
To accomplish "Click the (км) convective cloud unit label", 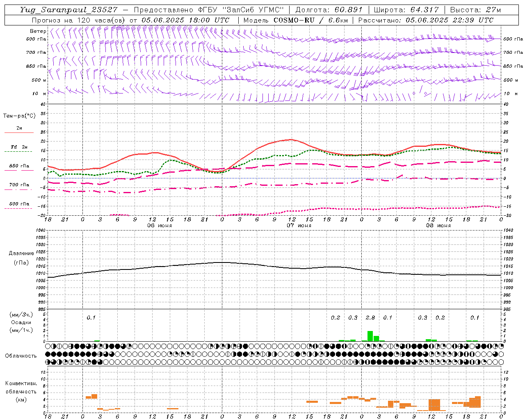I will pos(21,399).
